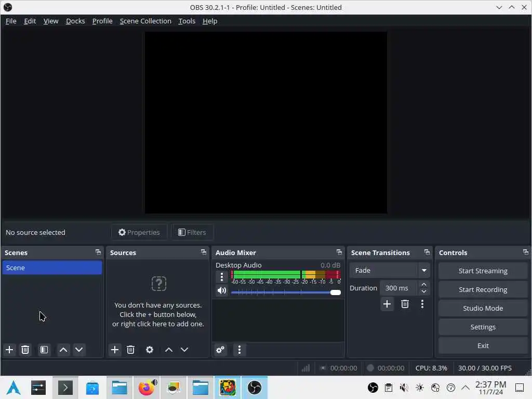Click the CPU: 8.3% status text
The width and height of the screenshot is (532, 399).
(431, 368)
